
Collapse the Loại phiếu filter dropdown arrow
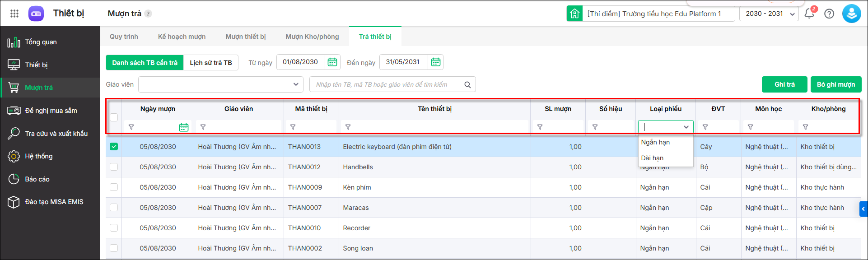(x=686, y=127)
